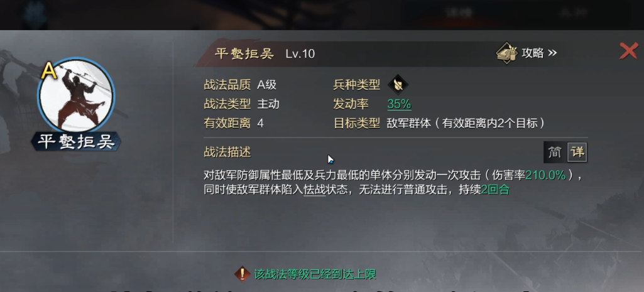Click the Lv.10 level label
This screenshot has width=644, height=292.
click(300, 54)
